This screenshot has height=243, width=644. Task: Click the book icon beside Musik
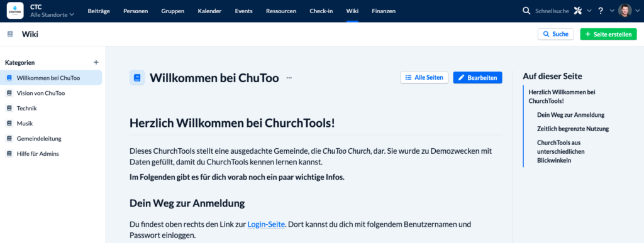[x=9, y=123]
